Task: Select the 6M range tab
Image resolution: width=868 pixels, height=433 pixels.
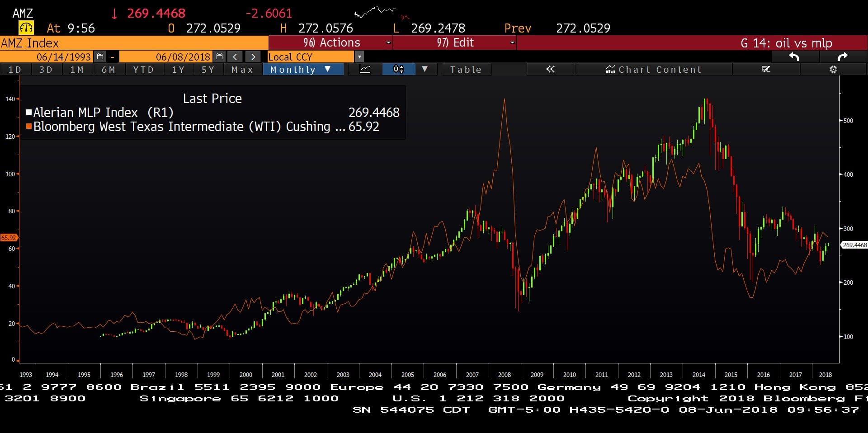Action: pyautogui.click(x=108, y=69)
